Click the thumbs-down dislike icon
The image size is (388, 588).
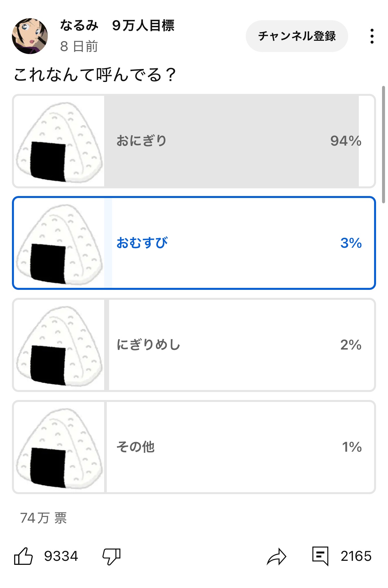pyautogui.click(x=111, y=556)
